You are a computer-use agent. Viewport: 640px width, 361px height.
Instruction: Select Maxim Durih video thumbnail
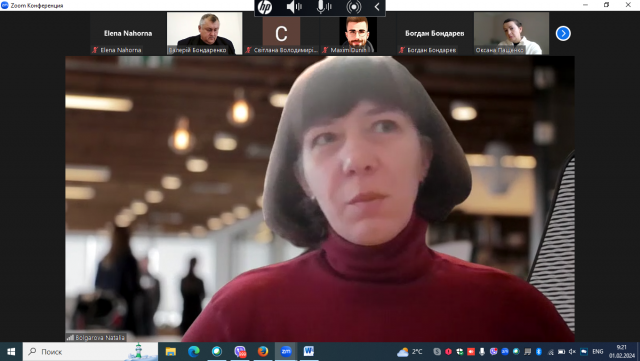click(x=358, y=33)
